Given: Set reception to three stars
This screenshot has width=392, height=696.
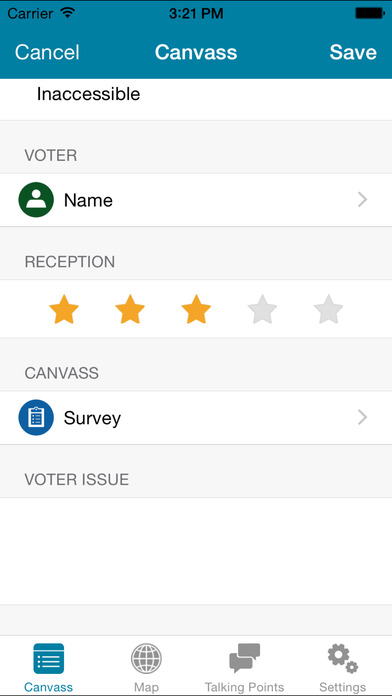Looking at the screenshot, I should click(x=196, y=309).
